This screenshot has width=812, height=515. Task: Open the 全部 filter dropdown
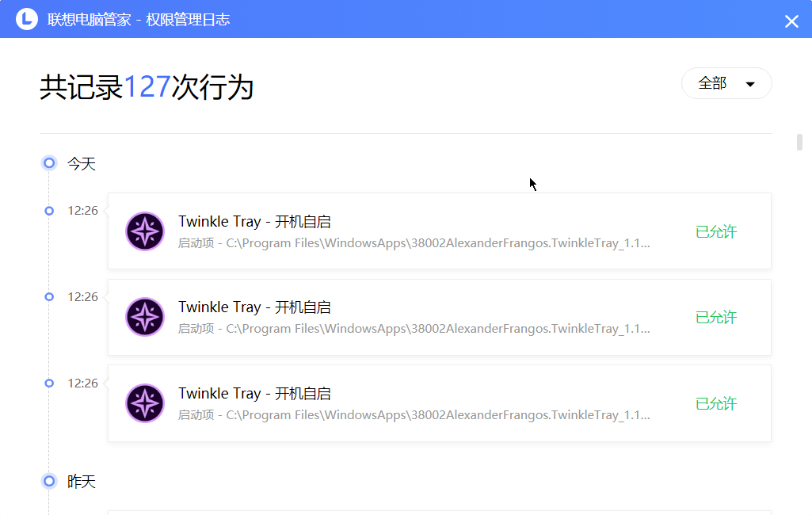click(726, 83)
